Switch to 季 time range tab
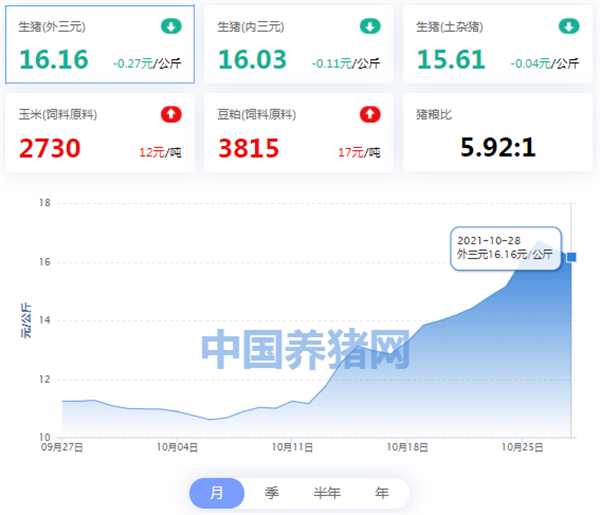 [x=272, y=493]
